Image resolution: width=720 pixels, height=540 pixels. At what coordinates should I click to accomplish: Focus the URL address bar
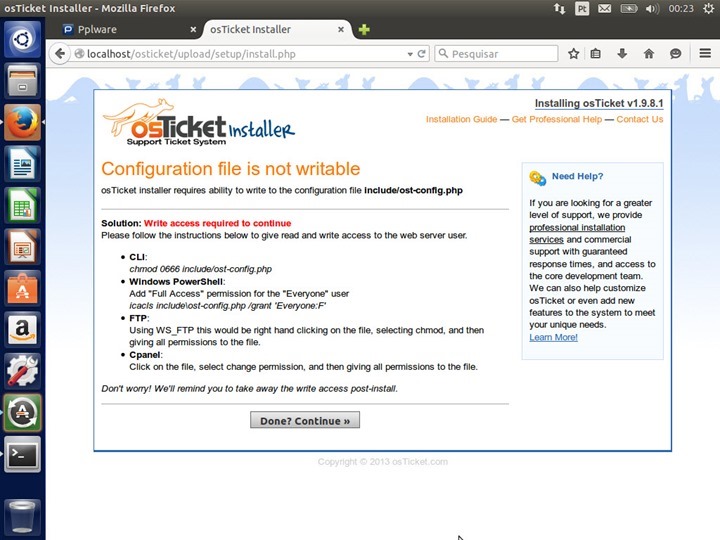[x=246, y=54]
